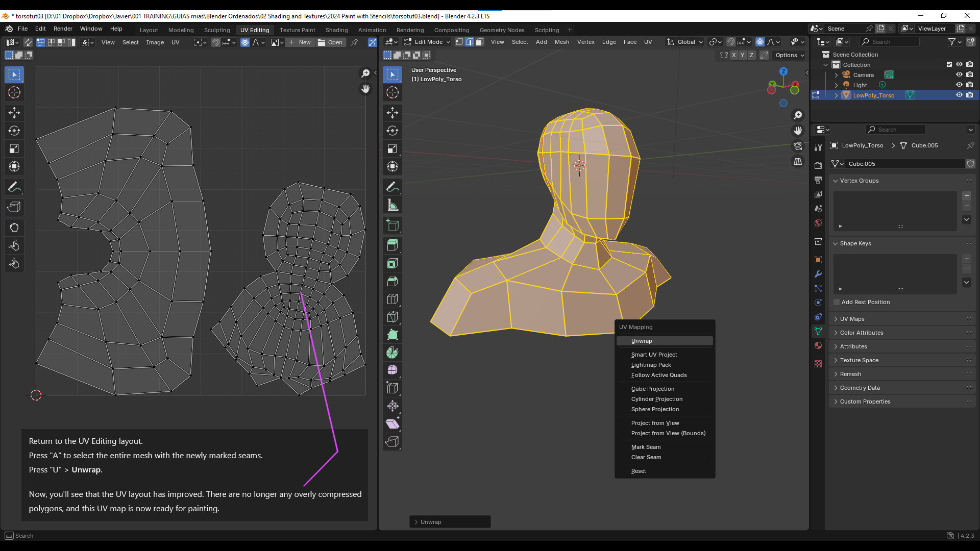The image size is (980, 551).
Task: Open the Edit Mode dropdown
Action: click(428, 42)
